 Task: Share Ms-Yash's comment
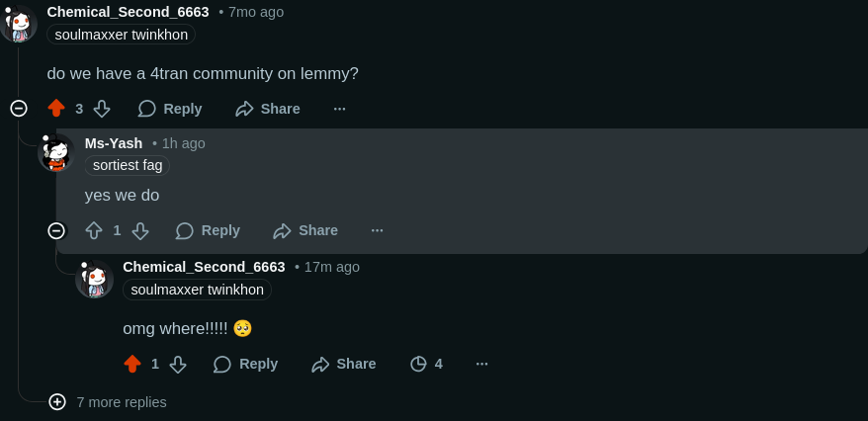point(305,230)
